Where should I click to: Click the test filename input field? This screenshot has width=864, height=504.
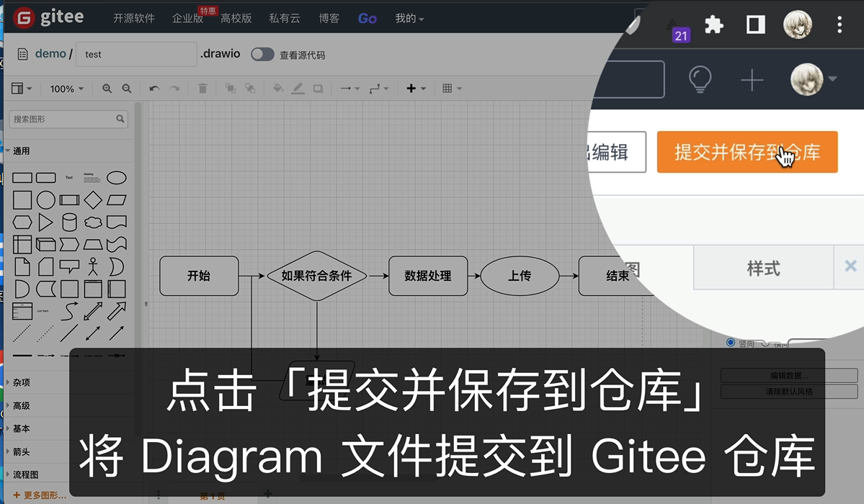(135, 54)
